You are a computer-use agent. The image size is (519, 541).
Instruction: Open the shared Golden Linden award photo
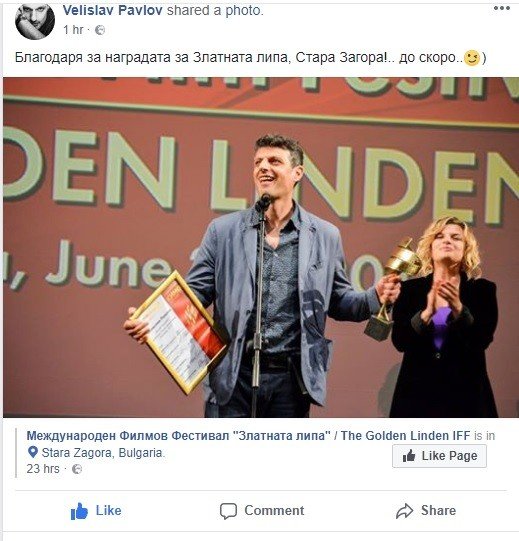coord(261,247)
